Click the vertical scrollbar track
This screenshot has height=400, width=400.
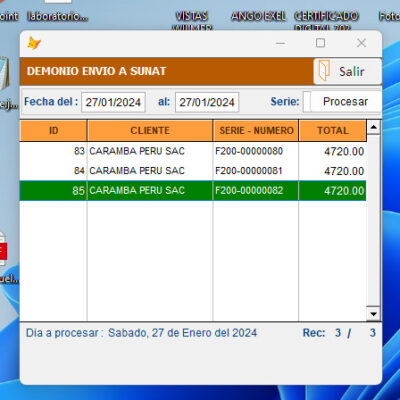coord(373,220)
